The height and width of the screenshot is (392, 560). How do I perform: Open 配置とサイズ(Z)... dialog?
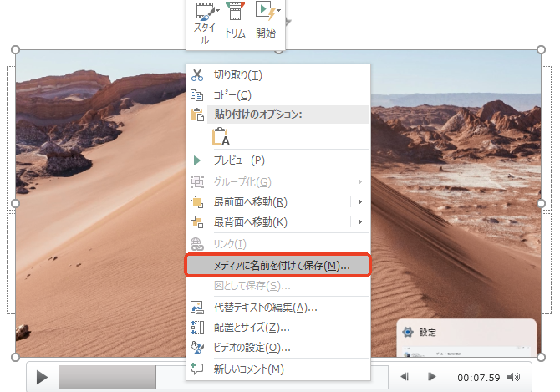coord(277,328)
